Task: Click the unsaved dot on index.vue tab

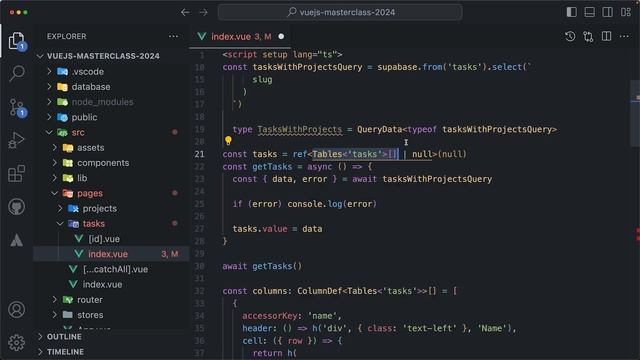Action: (281, 37)
